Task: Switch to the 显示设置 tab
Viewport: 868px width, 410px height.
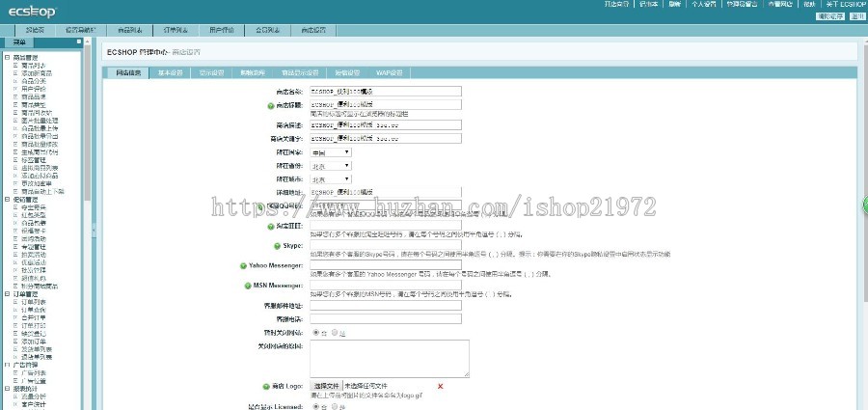Action: (x=211, y=72)
